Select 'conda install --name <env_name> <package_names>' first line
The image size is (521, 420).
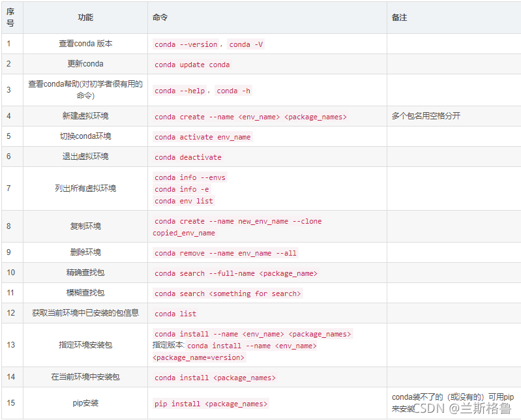coord(252,334)
